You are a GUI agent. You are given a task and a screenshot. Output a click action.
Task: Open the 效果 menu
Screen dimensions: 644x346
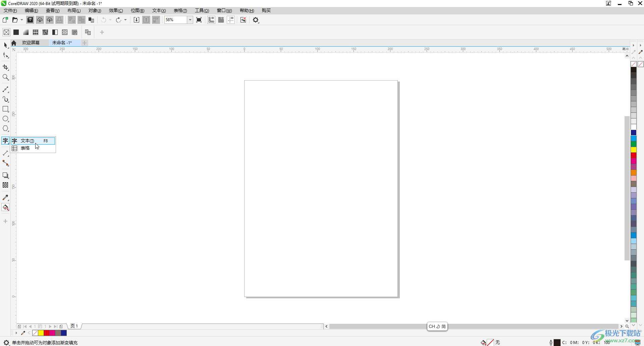(116, 10)
